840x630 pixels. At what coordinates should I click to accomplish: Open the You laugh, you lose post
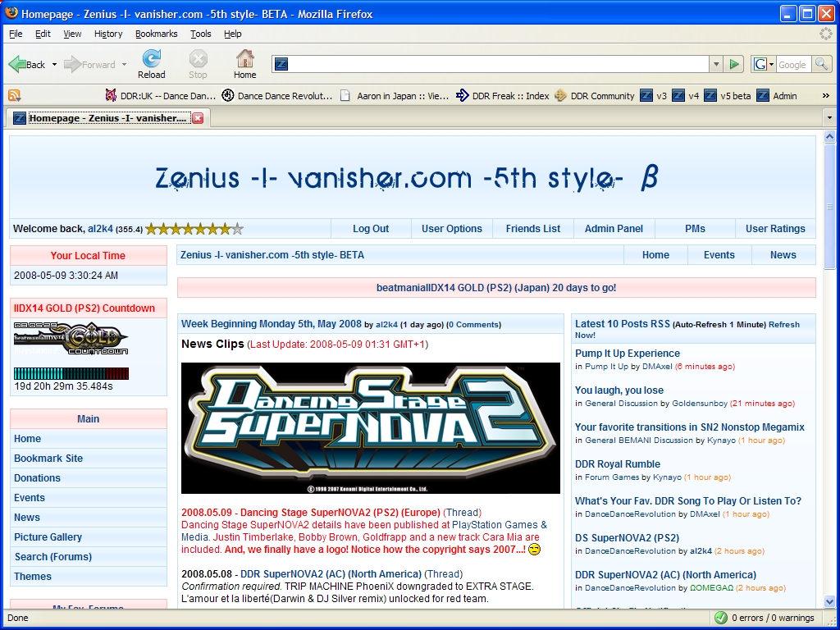pyautogui.click(x=619, y=390)
